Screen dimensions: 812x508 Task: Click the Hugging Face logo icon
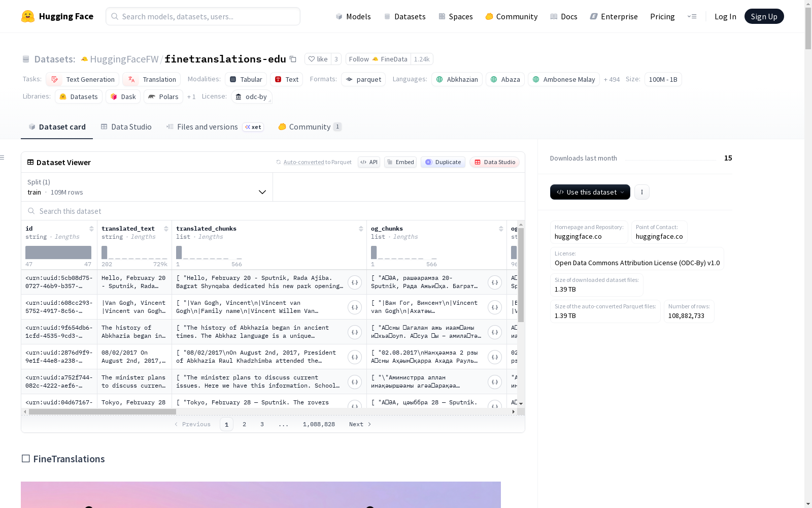click(x=28, y=16)
